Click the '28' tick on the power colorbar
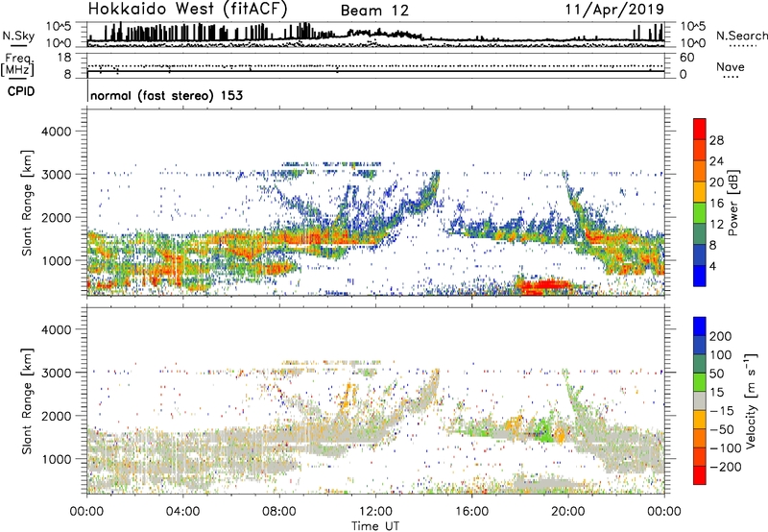This screenshot has height=532, width=768. (x=716, y=140)
